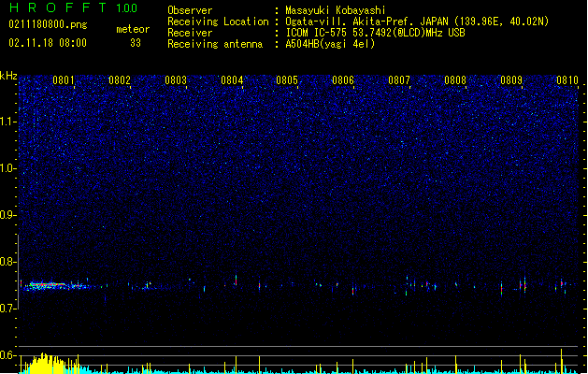Click the 0807 time marker
This screenshot has height=374, width=588.
tap(399, 80)
